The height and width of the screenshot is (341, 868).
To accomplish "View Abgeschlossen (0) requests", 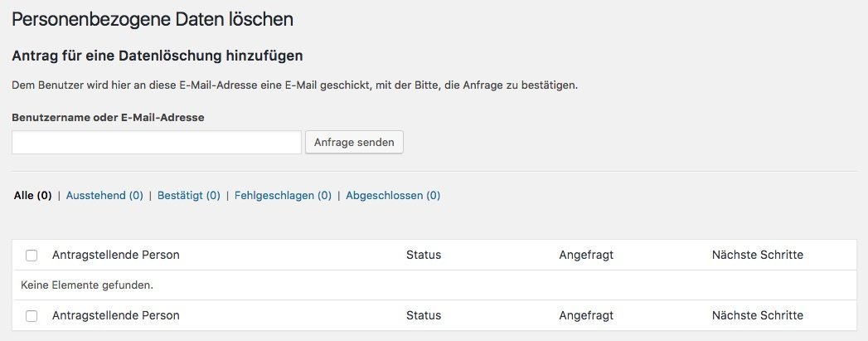I will pyautogui.click(x=393, y=196).
